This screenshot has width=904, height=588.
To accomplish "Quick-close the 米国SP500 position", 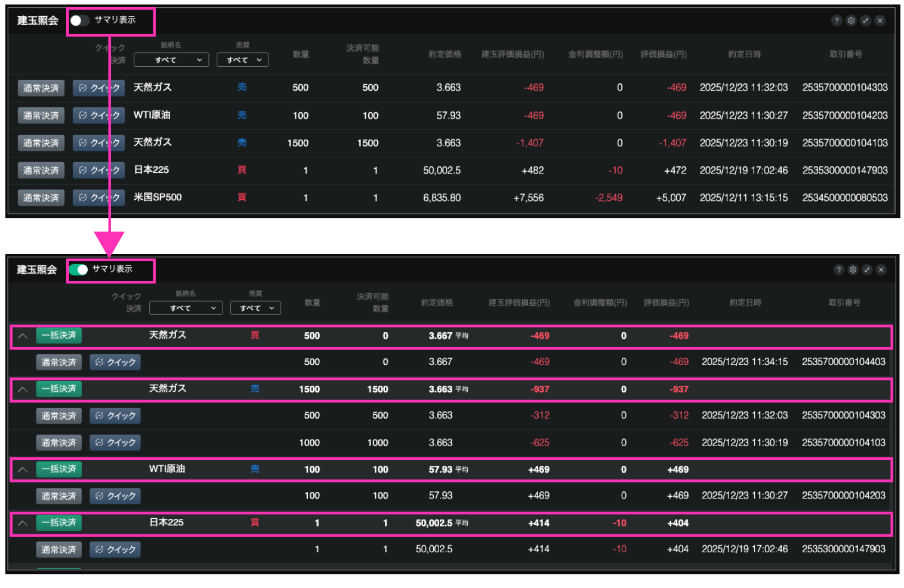I will point(99,197).
